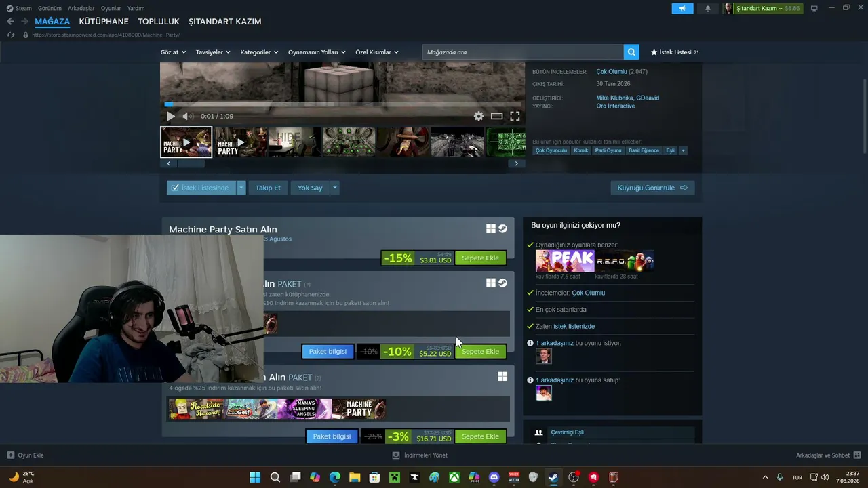Open the Oyunlar menu
Image resolution: width=868 pixels, height=488 pixels.
point(111,8)
